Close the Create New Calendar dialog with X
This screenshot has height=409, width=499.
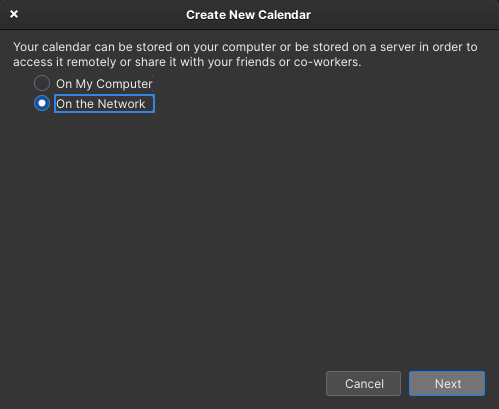[x=14, y=14]
